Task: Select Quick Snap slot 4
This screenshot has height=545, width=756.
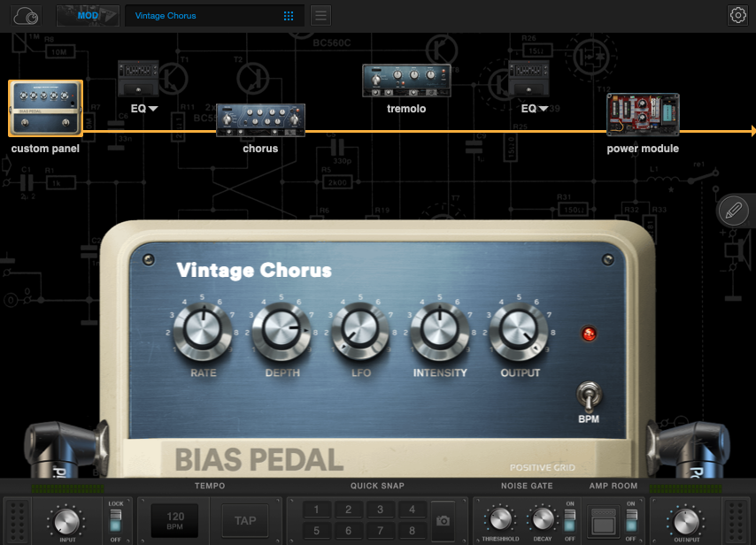Action: click(x=412, y=510)
